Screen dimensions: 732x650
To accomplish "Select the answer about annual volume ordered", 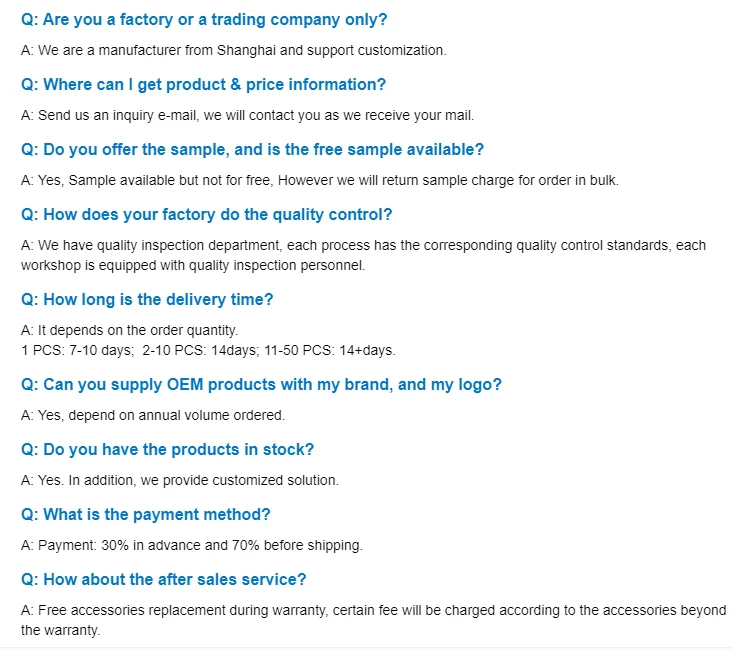I will 153,415.
